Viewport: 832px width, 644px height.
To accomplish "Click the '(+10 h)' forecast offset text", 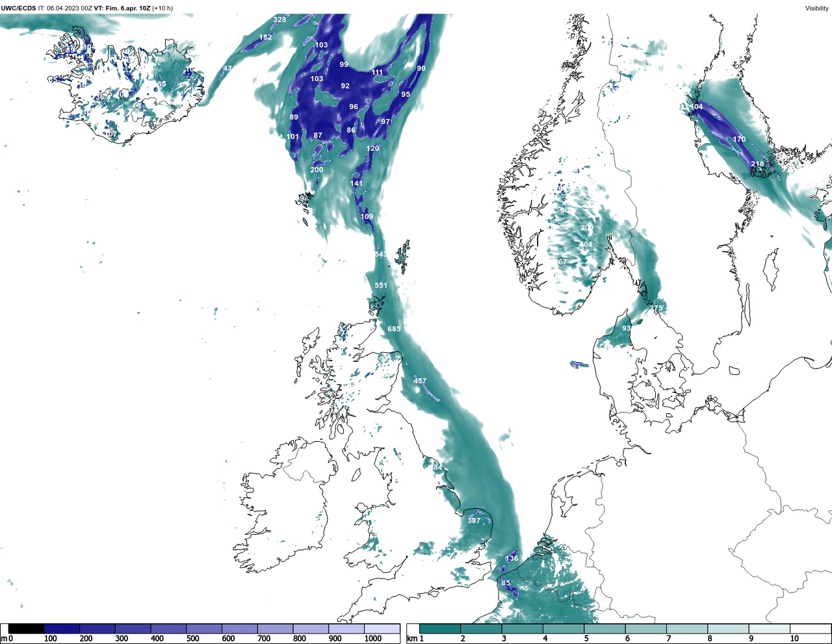I will point(162,8).
